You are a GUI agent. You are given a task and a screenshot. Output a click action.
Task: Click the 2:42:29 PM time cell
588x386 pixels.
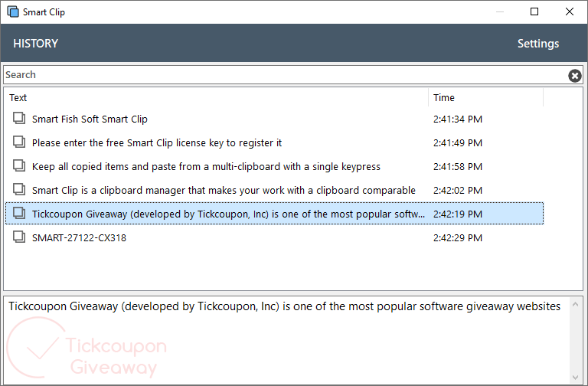(x=458, y=238)
